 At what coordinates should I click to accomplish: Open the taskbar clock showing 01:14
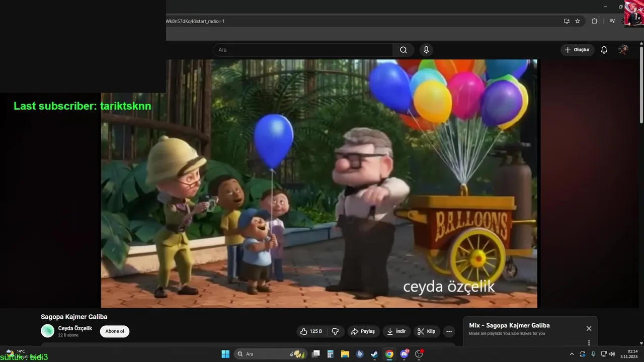pyautogui.click(x=629, y=354)
